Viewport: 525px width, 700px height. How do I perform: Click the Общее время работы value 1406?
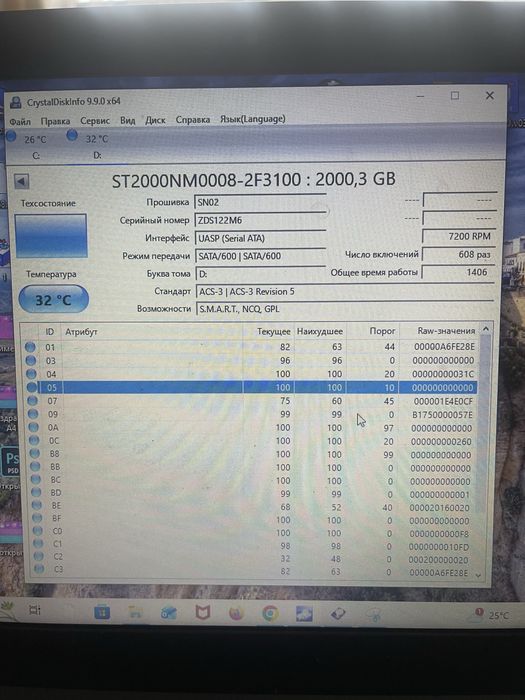(x=458, y=272)
